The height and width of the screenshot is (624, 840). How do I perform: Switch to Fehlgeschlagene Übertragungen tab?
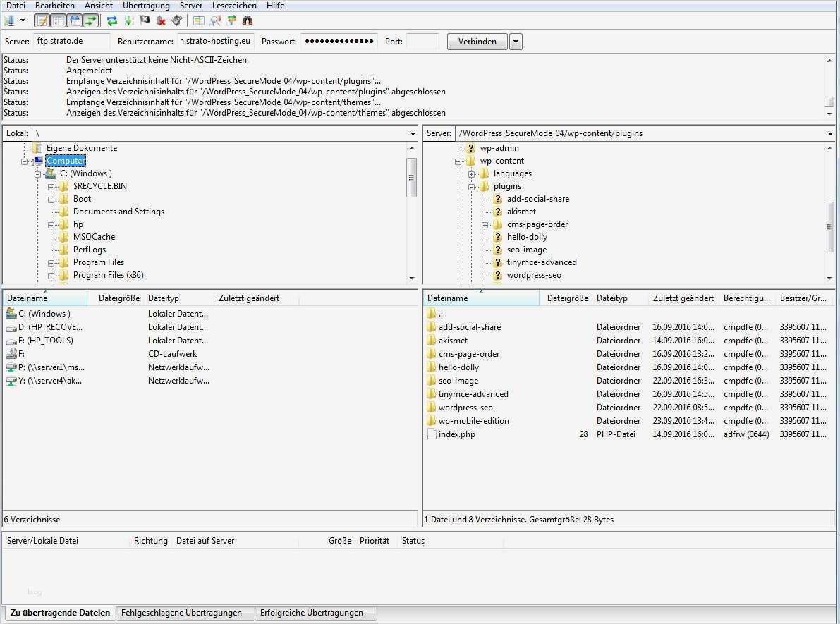(x=181, y=613)
